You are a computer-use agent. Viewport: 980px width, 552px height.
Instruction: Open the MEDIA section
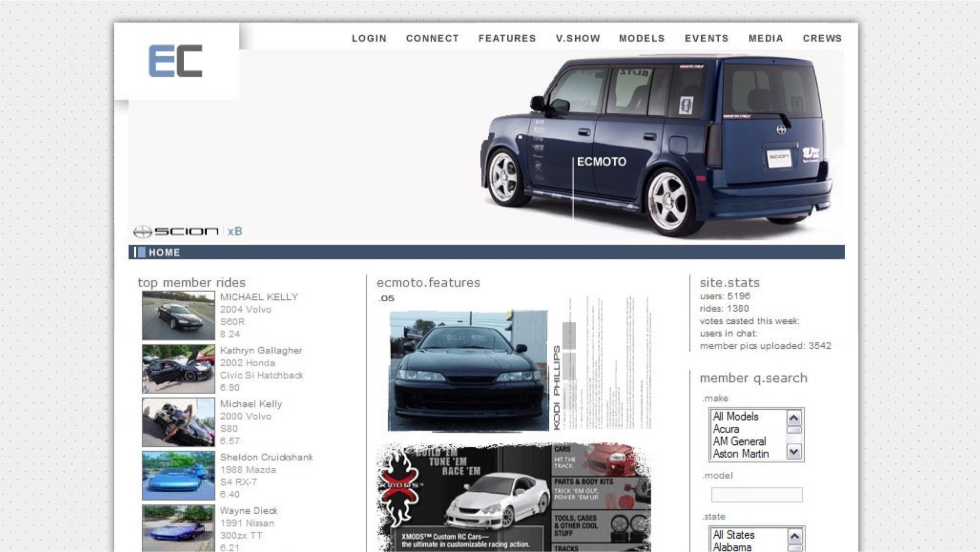(766, 38)
